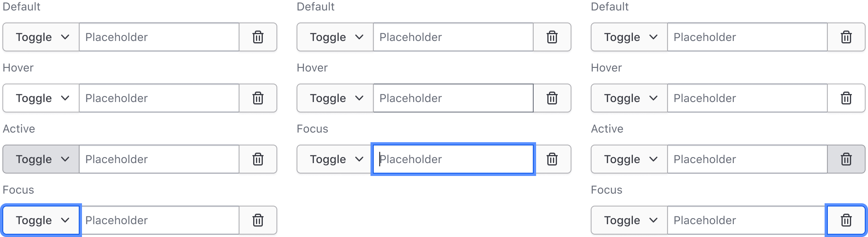868x237 pixels.
Task: Click the blue-outlined focused trash icon
Action: coord(846,220)
